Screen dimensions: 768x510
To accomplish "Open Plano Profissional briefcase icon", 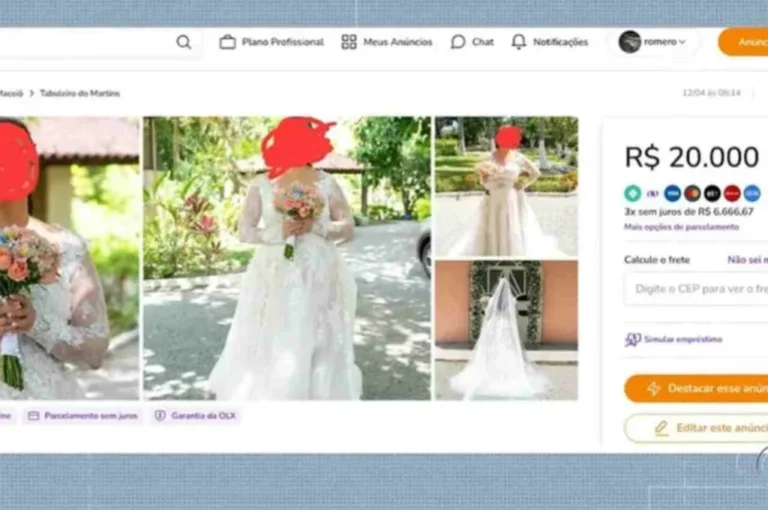I will 228,42.
